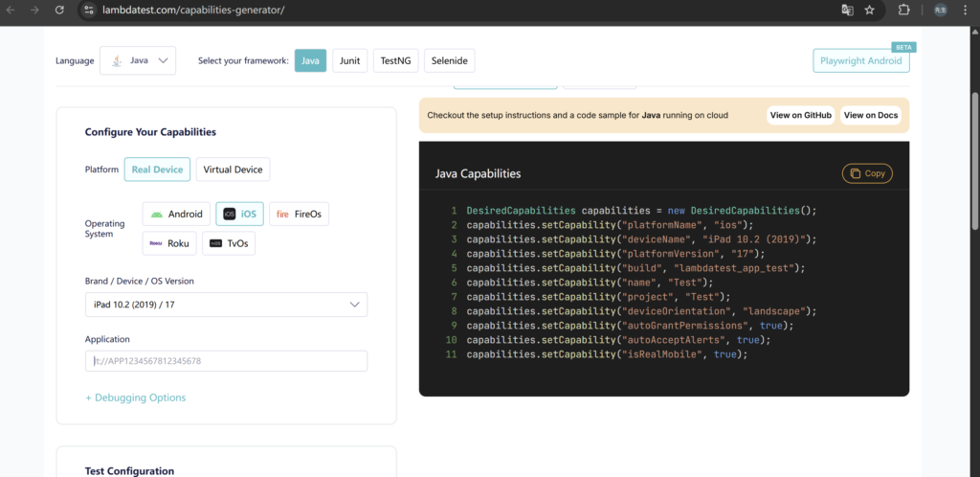The image size is (980, 477).
Task: Click code line with "autoAcceptAlerts"
Action: (619, 340)
